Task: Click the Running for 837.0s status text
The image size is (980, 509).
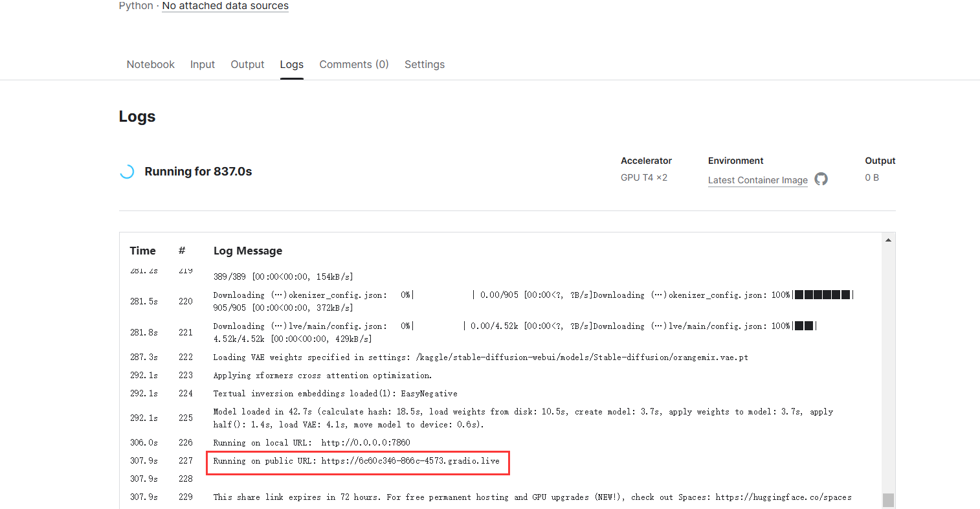Action: [197, 171]
